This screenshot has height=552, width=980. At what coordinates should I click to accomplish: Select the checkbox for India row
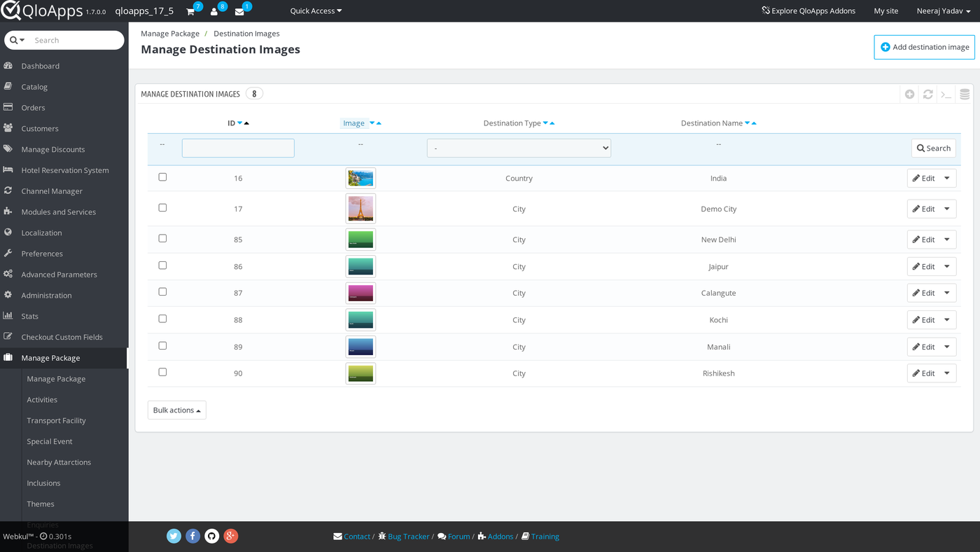click(x=162, y=177)
